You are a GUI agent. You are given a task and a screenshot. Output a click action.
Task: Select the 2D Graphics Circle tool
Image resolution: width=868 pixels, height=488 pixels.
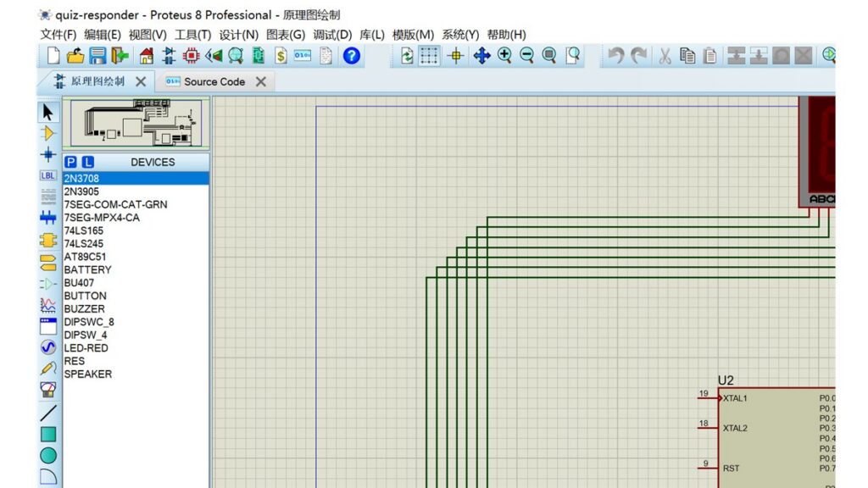click(48, 455)
